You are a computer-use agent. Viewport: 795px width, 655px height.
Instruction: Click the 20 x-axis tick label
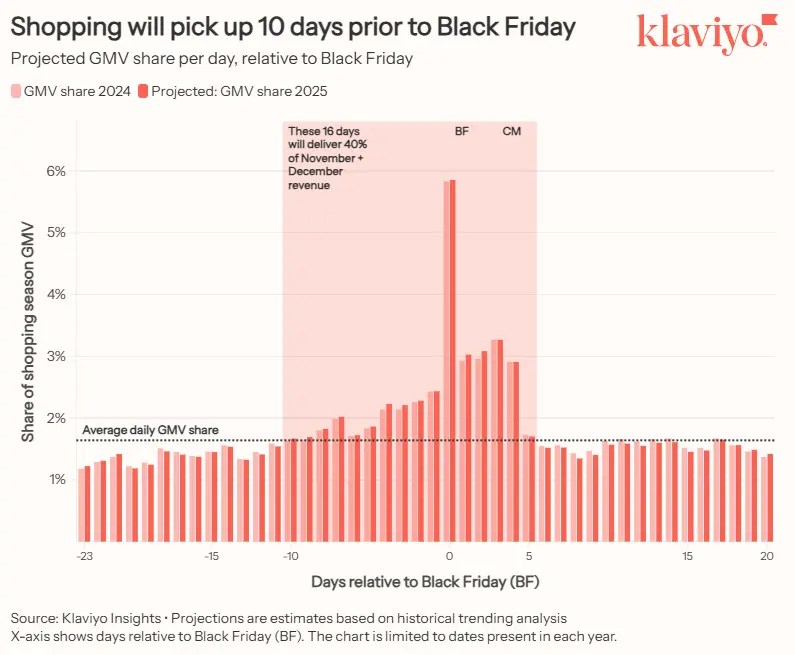click(x=767, y=556)
